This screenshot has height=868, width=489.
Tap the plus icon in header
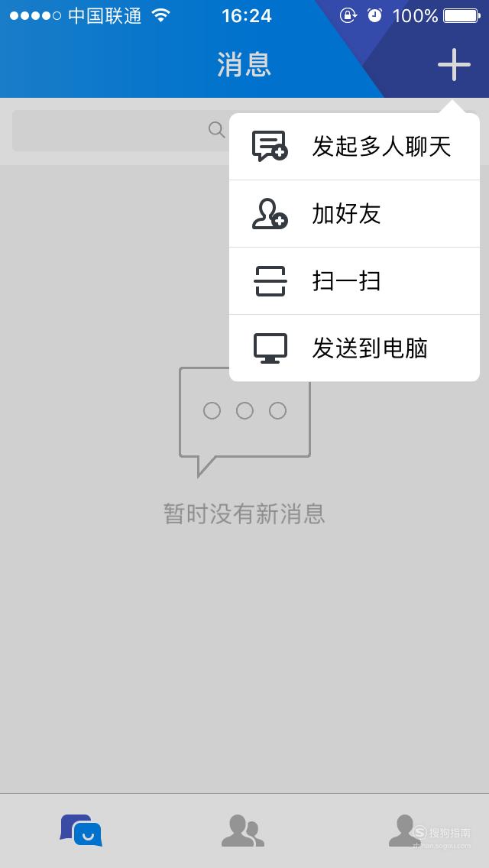pos(454,65)
